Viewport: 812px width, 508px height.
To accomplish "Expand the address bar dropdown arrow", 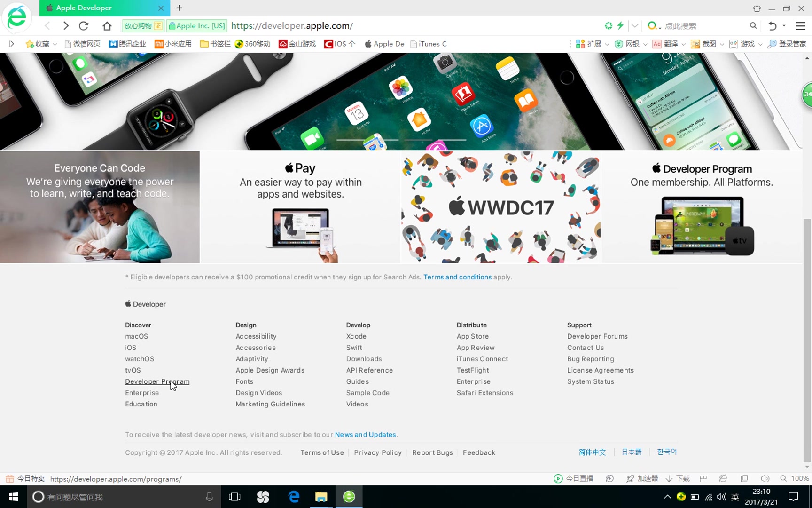I will pos(635,26).
